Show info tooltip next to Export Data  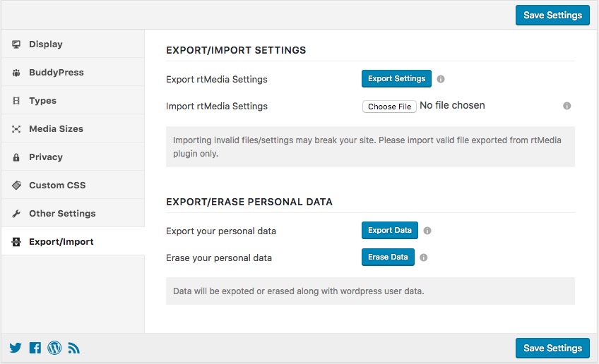[427, 231]
